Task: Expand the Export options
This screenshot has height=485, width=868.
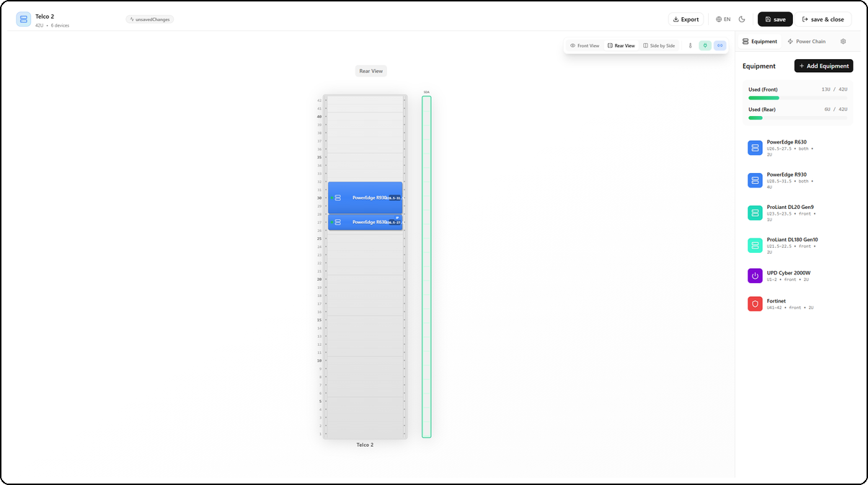Action: click(685, 19)
